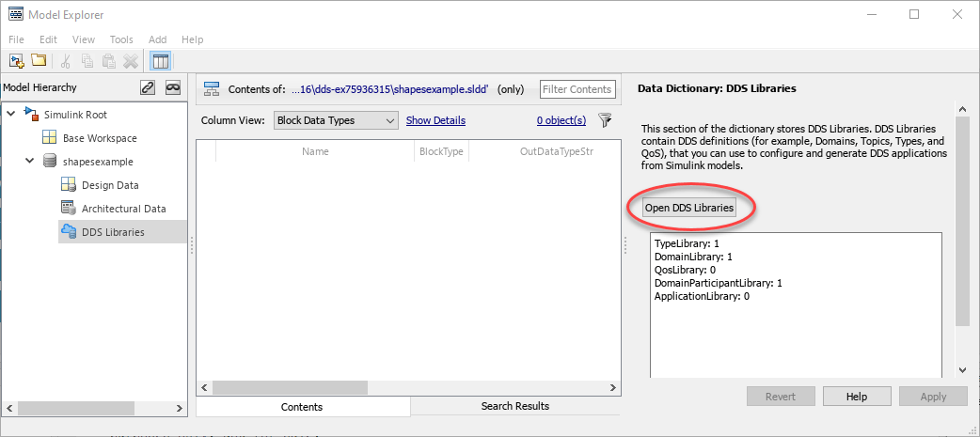
Task: Click the QosLibrary: 0 text line
Action: (685, 270)
